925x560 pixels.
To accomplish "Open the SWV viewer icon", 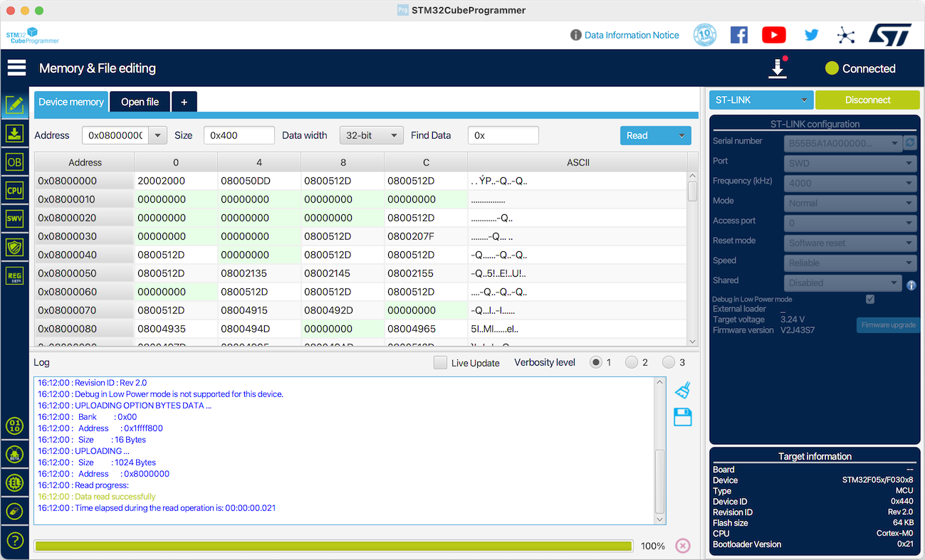I will pyautogui.click(x=14, y=218).
